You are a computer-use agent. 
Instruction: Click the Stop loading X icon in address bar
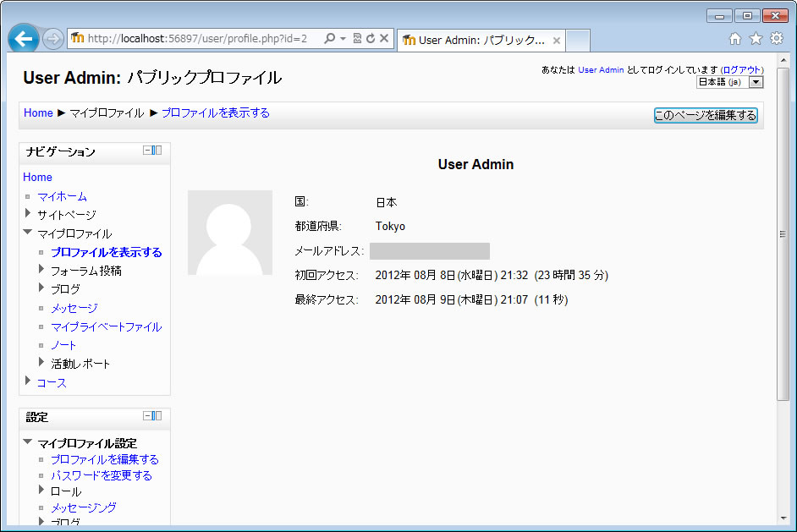[384, 39]
